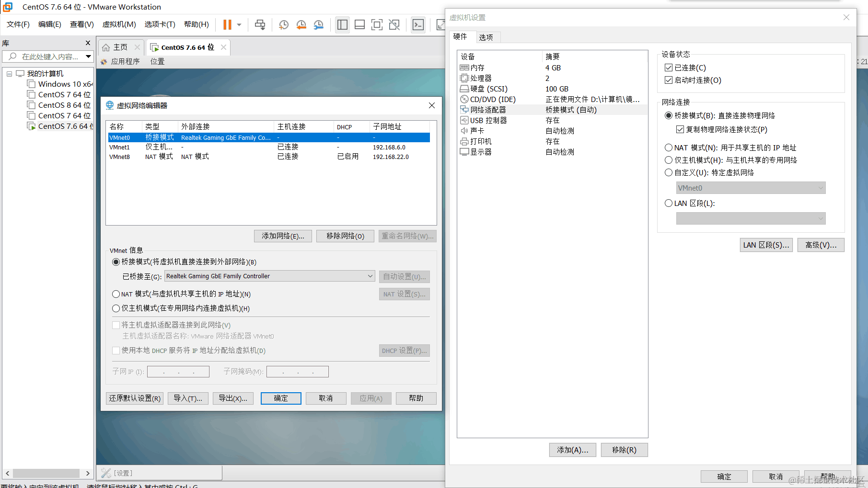Select 自定义(U) 特定虚拟网络 radio
Image resolution: width=868 pixels, height=488 pixels.
pos(669,172)
